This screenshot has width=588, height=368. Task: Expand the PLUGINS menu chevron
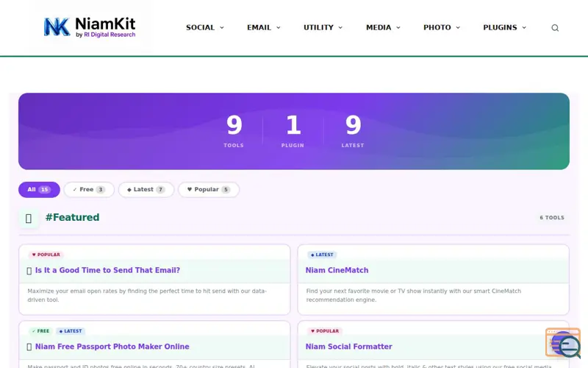[x=524, y=27]
